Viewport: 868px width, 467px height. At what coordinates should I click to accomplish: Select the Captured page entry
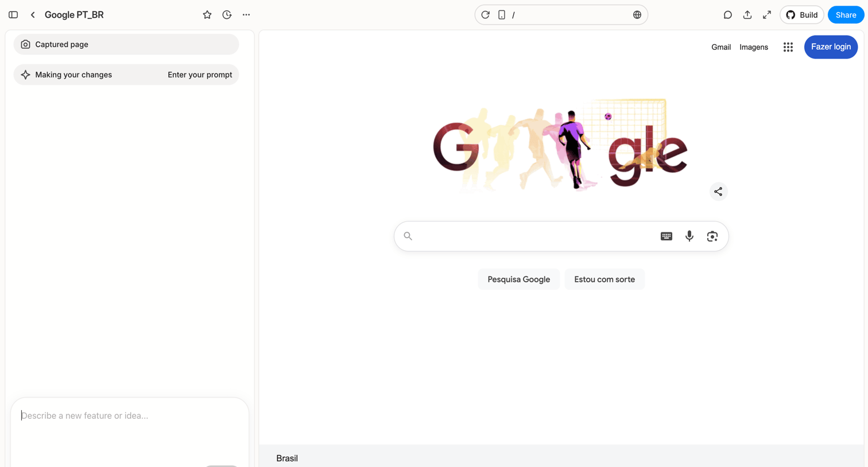(x=126, y=44)
